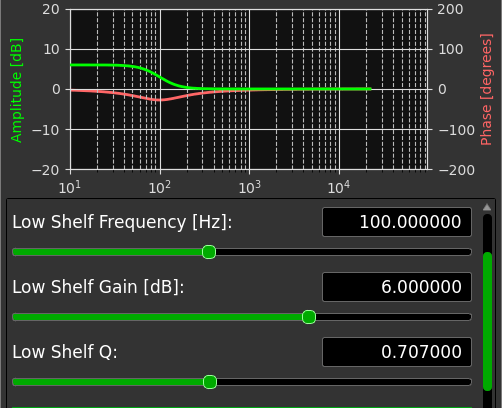Viewport: 502px width, 408px height.
Task: Click the Low Shelf Gain value field
Action: click(x=397, y=287)
